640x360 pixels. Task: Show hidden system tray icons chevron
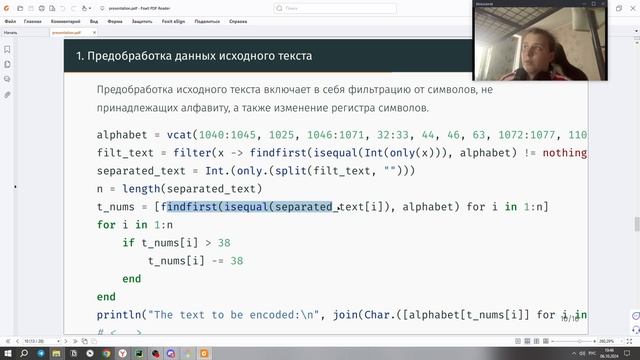(x=574, y=353)
